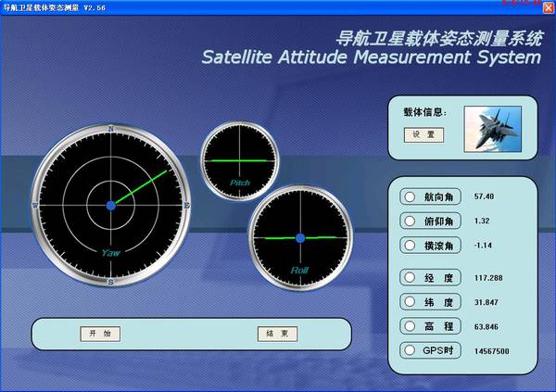Select the 高程 elevation radio button
The image size is (556, 392).
pos(410,326)
